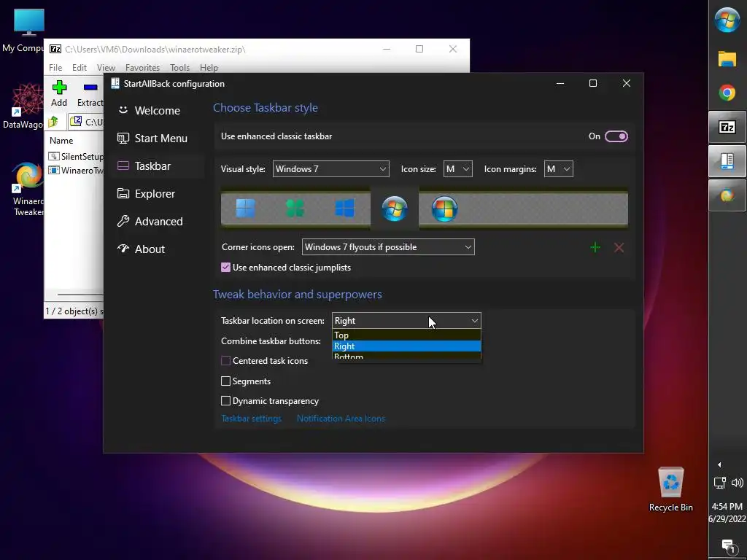Click the green Add icon in 7-Zip

coord(59,87)
